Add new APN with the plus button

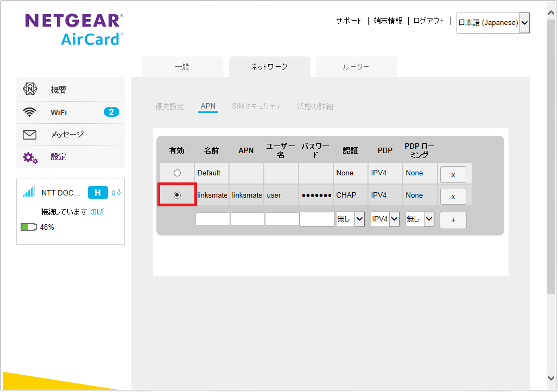point(453,220)
